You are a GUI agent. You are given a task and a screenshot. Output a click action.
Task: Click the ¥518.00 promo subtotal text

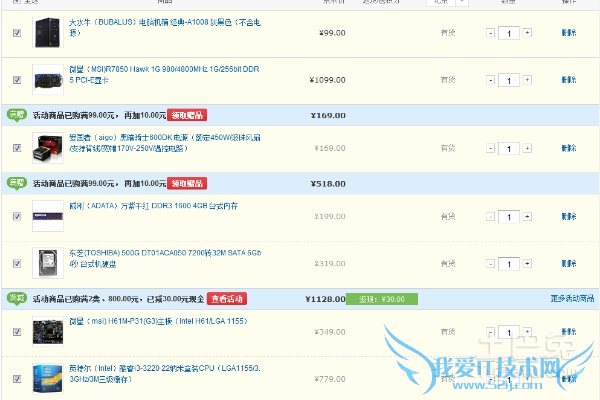click(x=328, y=184)
